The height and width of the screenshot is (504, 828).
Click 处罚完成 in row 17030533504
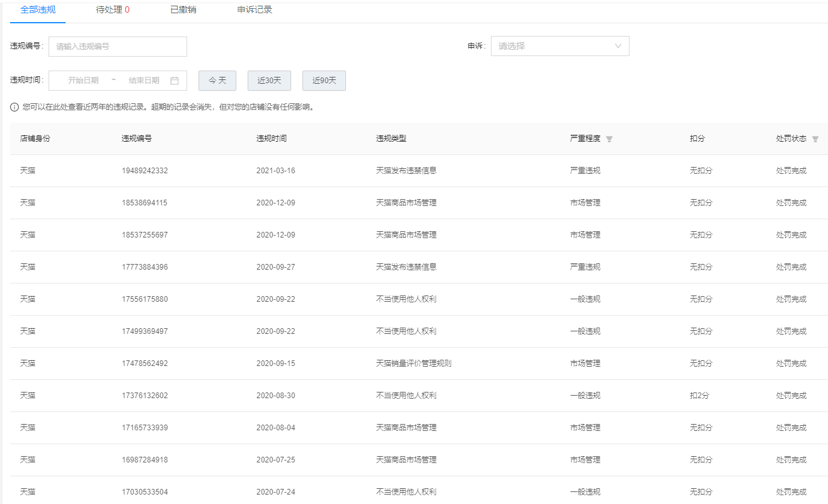point(791,492)
